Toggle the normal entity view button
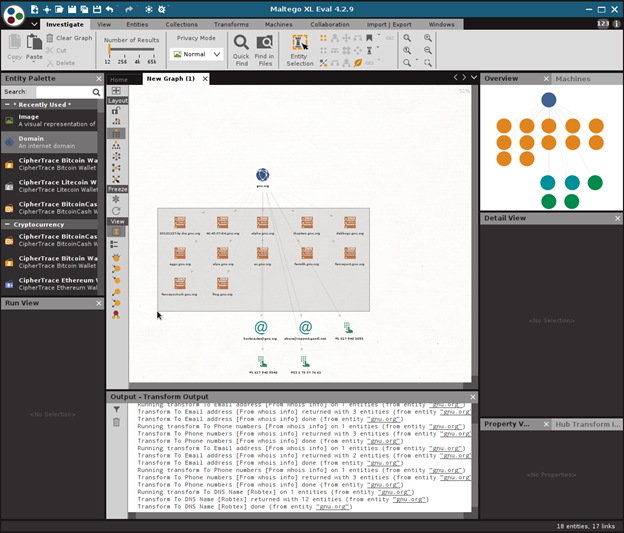 point(116,232)
